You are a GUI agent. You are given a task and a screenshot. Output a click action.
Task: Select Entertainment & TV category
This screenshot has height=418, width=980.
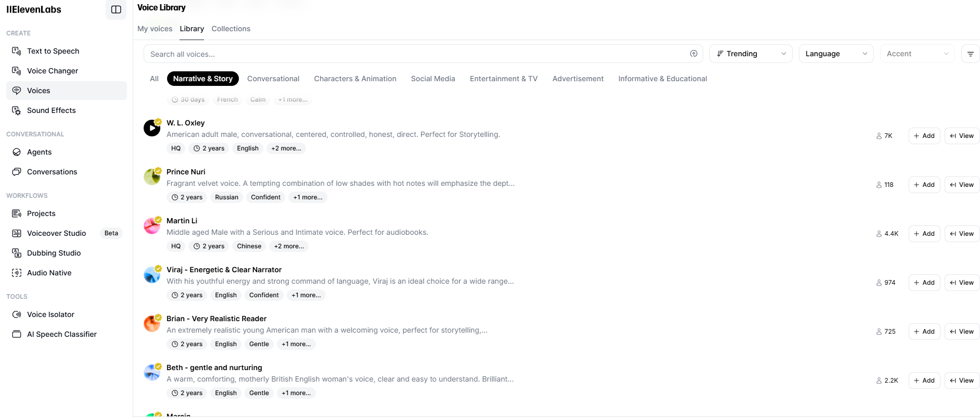pos(504,79)
